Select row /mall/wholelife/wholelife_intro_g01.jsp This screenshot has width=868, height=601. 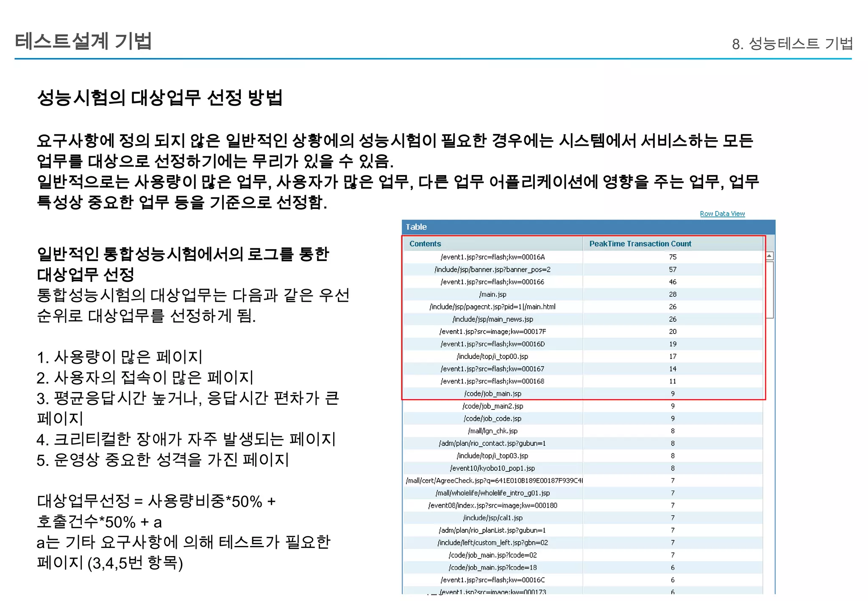[x=583, y=493]
